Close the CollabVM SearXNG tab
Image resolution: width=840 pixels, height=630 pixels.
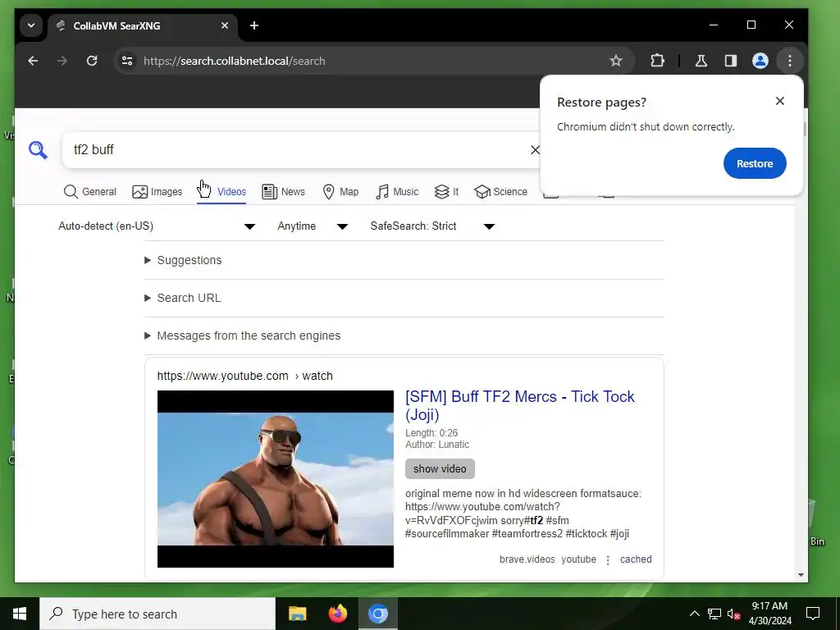pyautogui.click(x=225, y=25)
